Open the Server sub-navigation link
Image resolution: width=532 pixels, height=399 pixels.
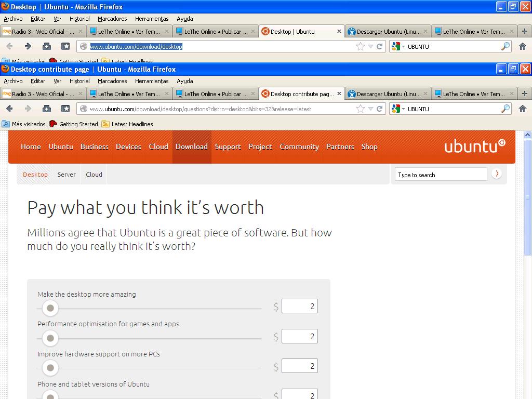(66, 175)
